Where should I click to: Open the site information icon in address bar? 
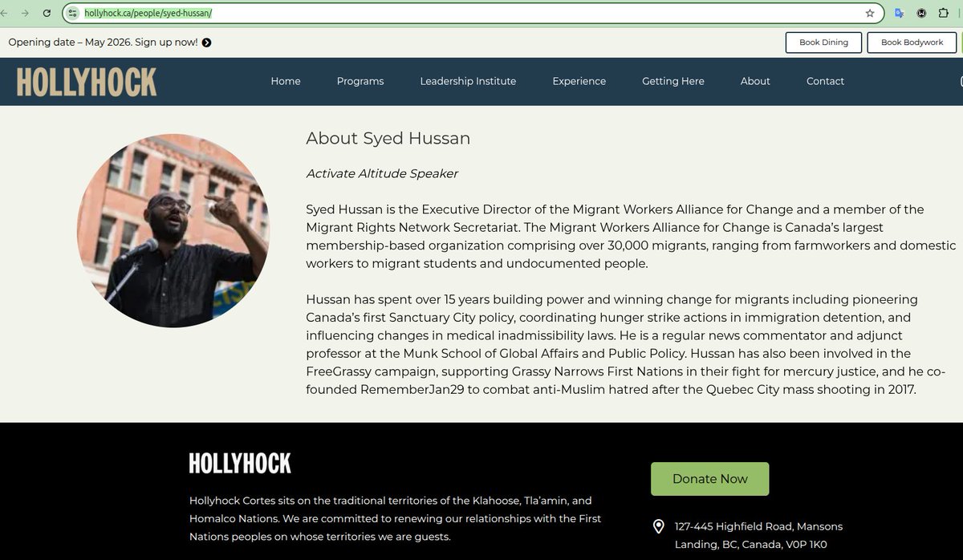click(x=73, y=14)
